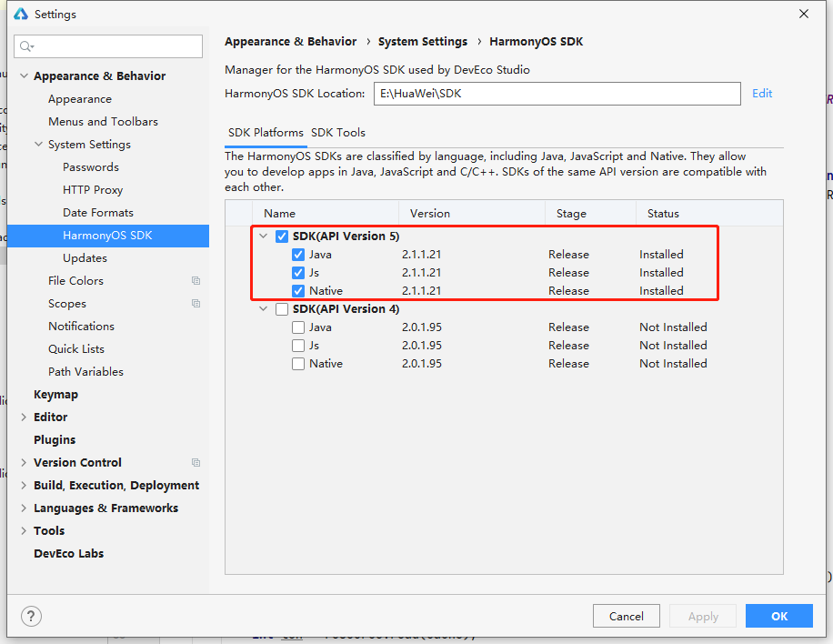Click Edit link for SDK location
The image size is (833, 644).
(762, 94)
